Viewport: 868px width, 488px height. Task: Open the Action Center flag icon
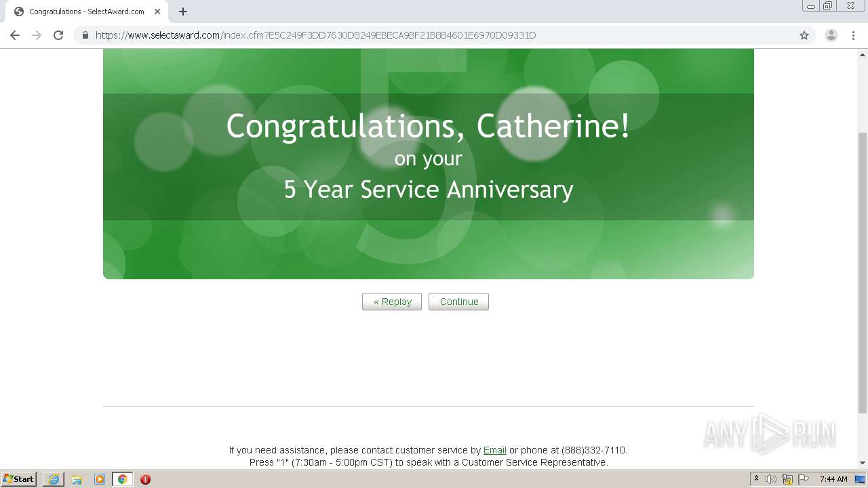tap(804, 479)
